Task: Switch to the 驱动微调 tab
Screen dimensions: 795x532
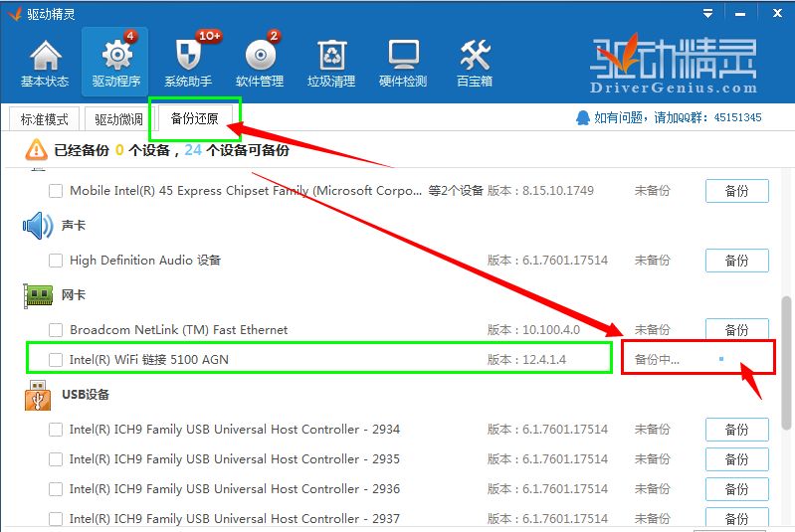Action: 118,119
